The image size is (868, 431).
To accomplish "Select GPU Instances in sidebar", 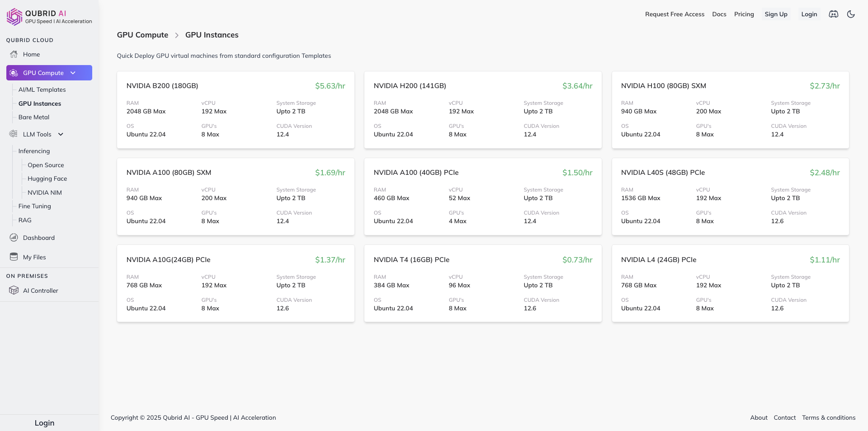I will pyautogui.click(x=40, y=103).
